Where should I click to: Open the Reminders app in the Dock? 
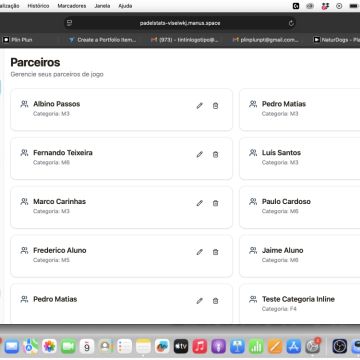click(125, 346)
